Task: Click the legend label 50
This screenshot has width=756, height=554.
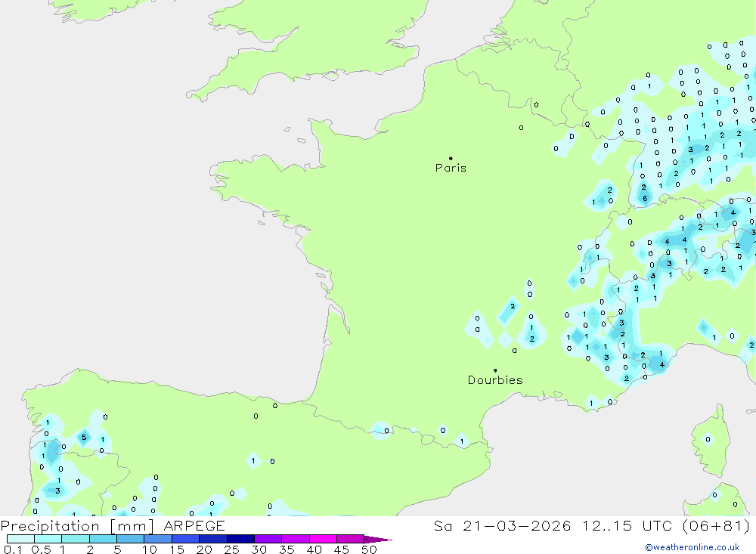Action: pos(368,549)
